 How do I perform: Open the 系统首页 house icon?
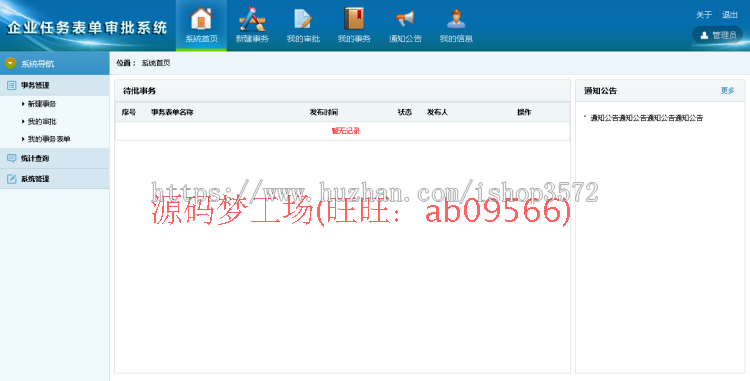pos(201,19)
